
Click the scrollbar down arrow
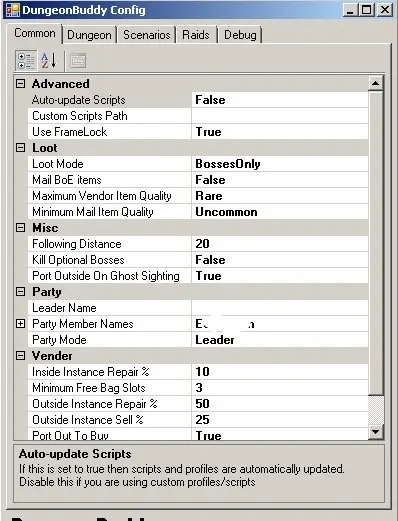point(376,432)
